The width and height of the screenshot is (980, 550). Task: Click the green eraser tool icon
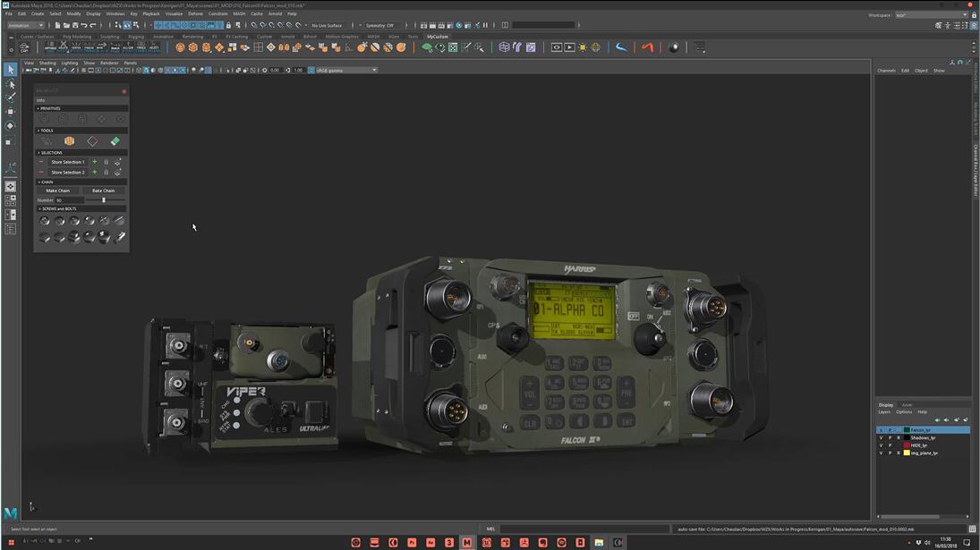[115, 141]
